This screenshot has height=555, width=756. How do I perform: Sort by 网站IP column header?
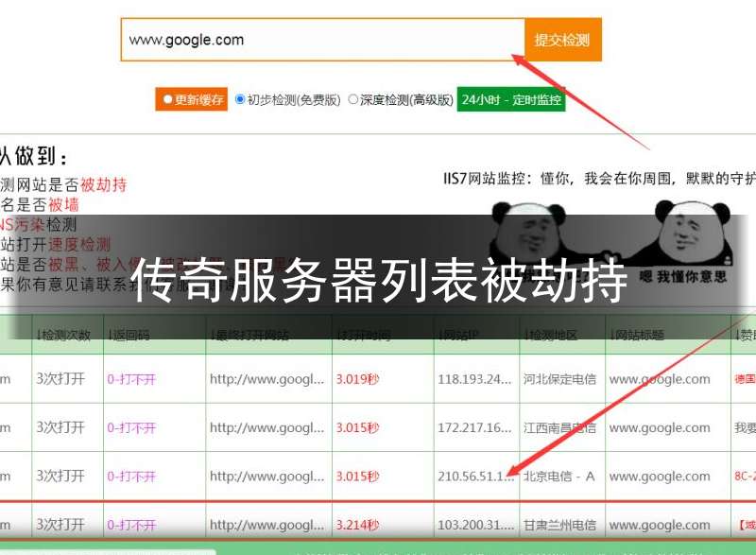[458, 335]
